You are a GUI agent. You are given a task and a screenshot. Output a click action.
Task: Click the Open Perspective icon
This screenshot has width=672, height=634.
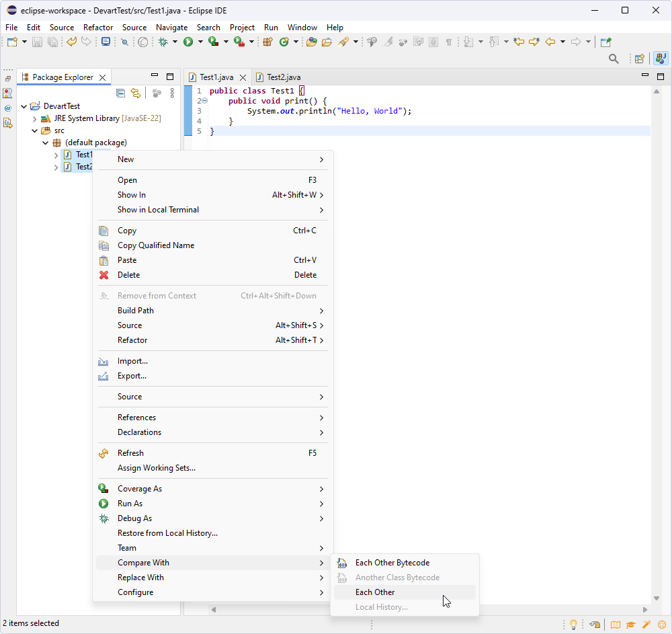tap(640, 58)
